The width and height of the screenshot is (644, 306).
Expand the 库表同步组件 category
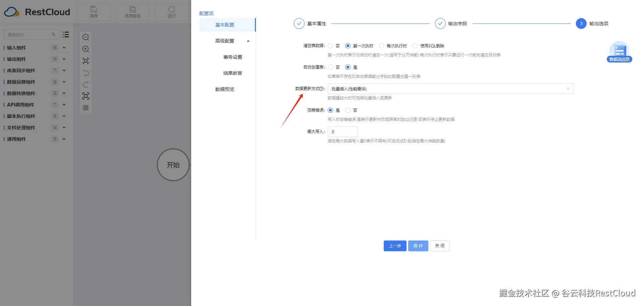click(x=64, y=71)
